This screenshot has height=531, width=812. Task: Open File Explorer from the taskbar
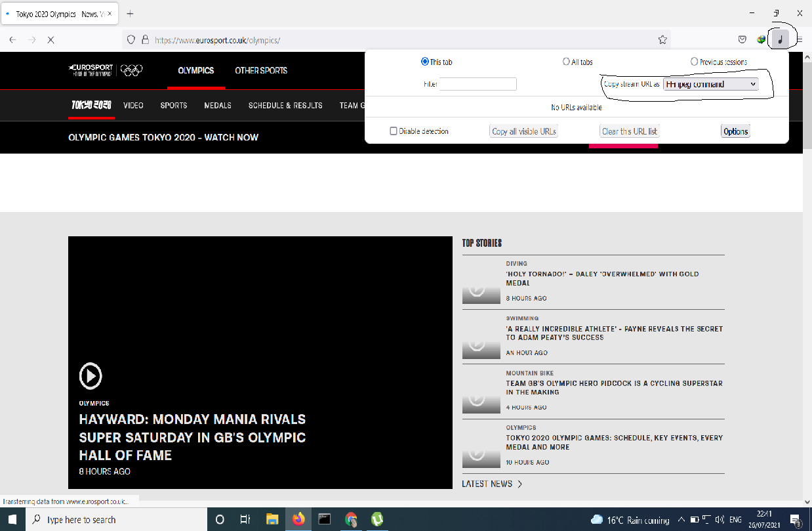272,519
